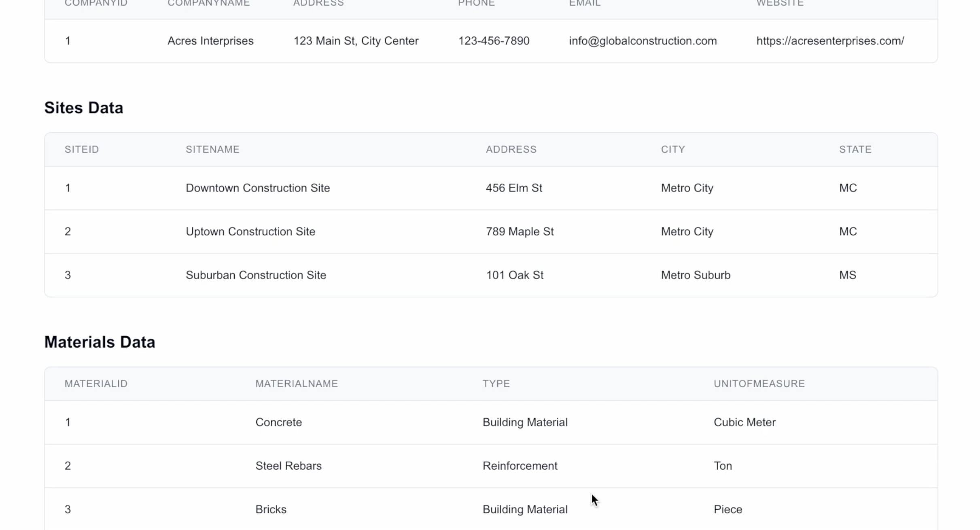This screenshot has height=530, width=980.
Task: Click the COMPANYNAME column header
Action: [x=208, y=4]
